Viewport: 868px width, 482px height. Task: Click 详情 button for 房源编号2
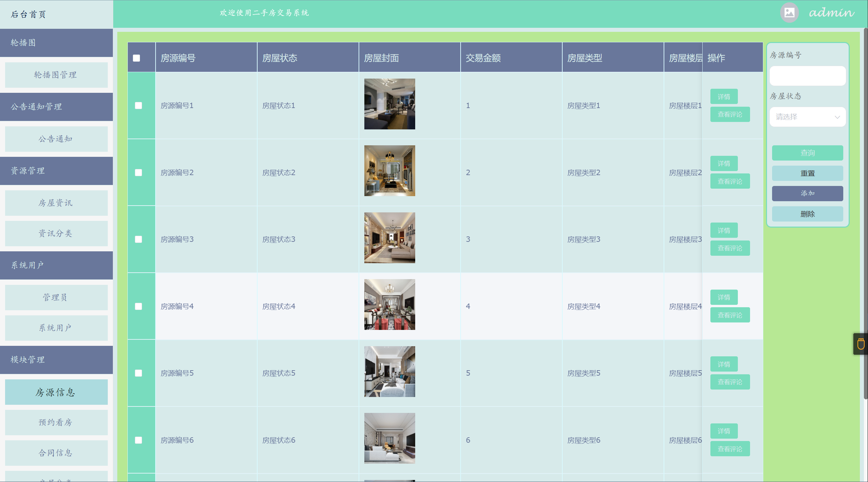click(x=724, y=164)
